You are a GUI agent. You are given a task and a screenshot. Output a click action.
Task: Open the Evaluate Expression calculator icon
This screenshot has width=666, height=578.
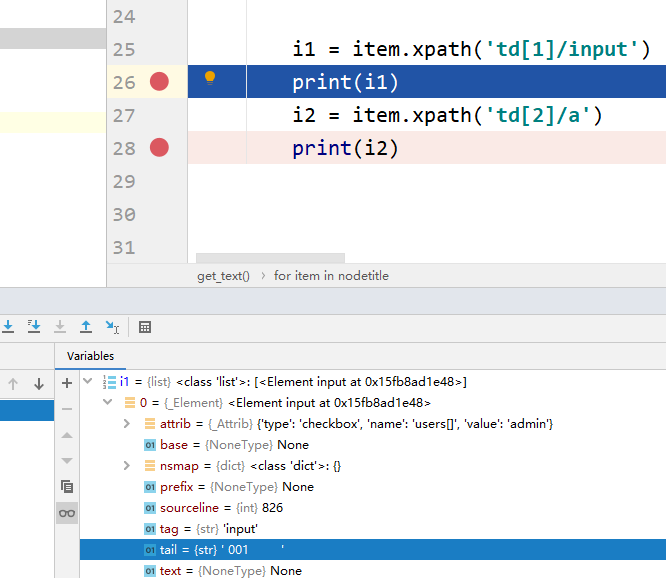coord(145,326)
